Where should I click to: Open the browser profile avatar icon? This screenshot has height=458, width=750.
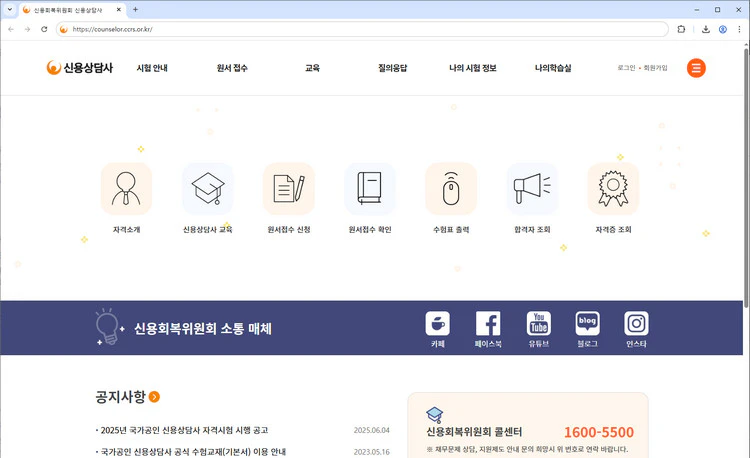[723, 29]
